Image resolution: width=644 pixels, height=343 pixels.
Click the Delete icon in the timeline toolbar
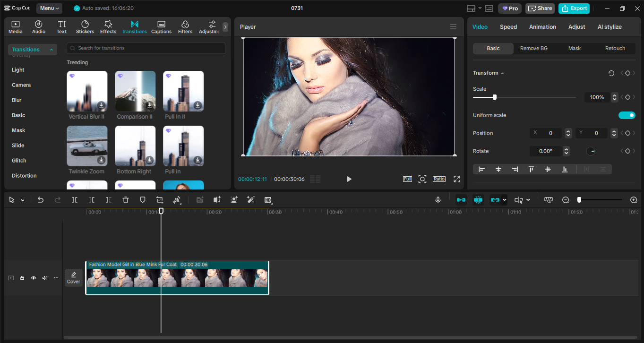click(125, 200)
